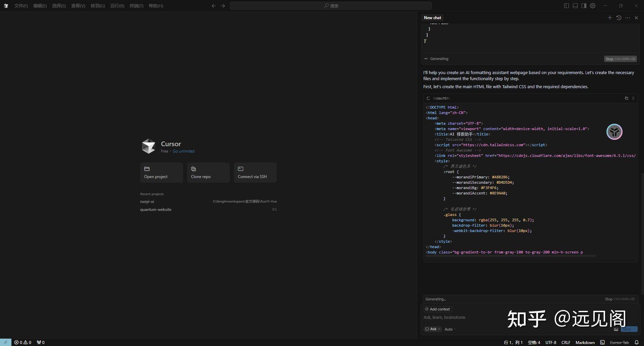Open the 编辑(E) menu

[40, 6]
